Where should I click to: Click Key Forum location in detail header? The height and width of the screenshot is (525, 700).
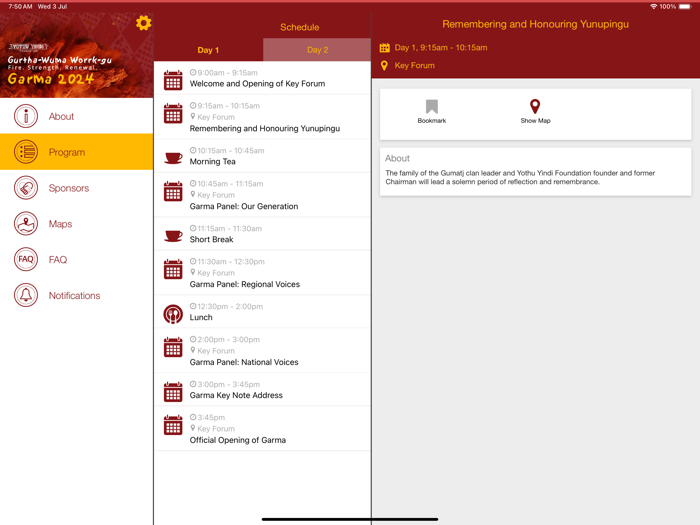point(414,66)
